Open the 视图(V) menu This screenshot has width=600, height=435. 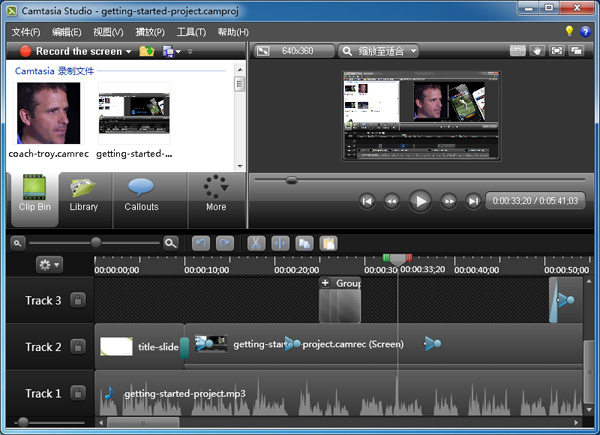[108, 32]
